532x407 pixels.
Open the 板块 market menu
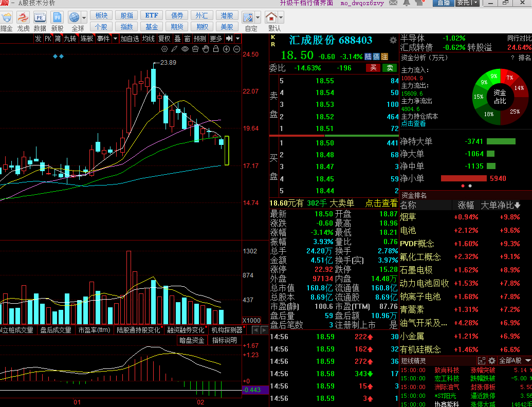point(101,15)
